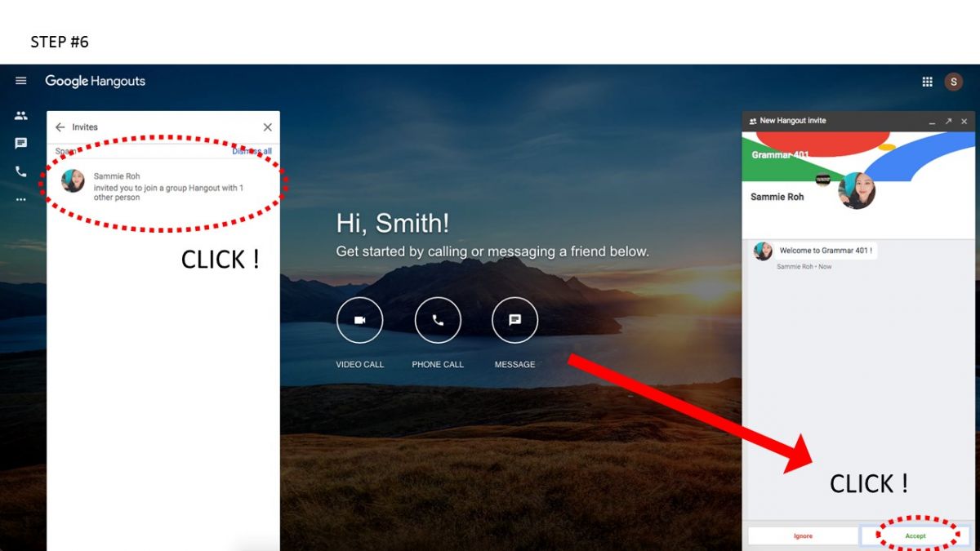Click the Dismiss all link

pos(252,151)
